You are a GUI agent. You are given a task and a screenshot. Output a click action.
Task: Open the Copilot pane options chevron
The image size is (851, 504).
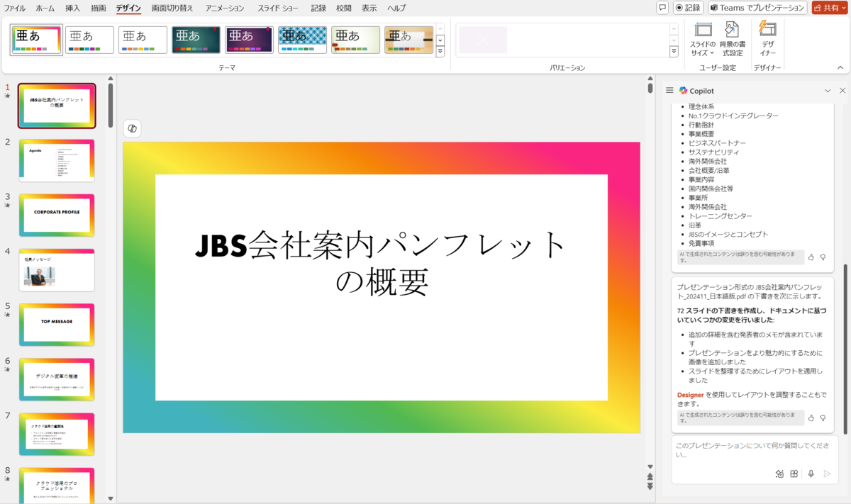click(828, 91)
